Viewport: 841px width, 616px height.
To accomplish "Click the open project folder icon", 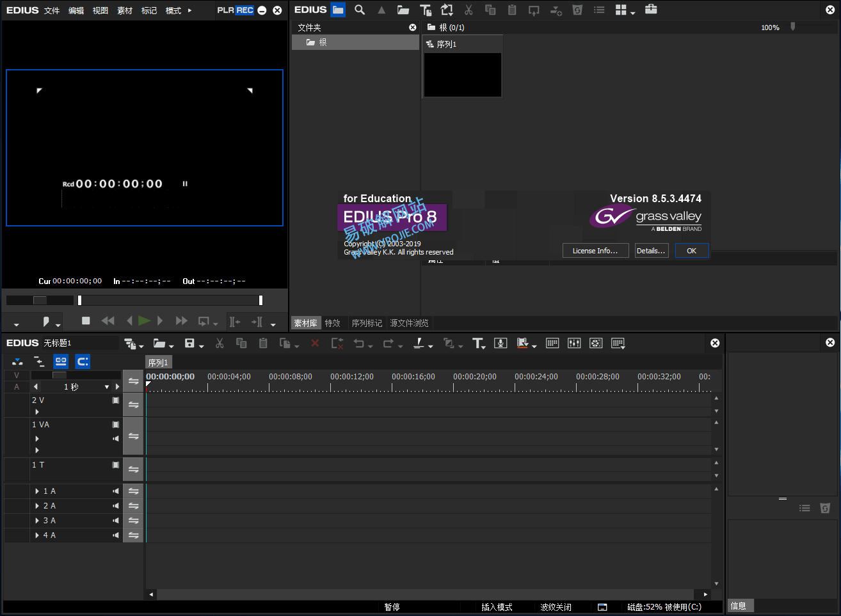I will pos(159,344).
